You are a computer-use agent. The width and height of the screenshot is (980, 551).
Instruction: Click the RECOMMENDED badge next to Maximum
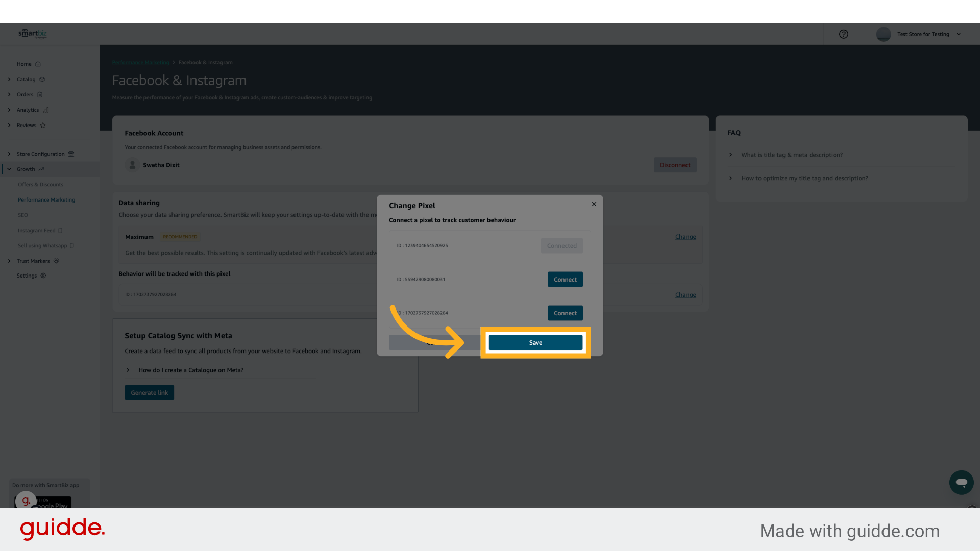pyautogui.click(x=180, y=237)
